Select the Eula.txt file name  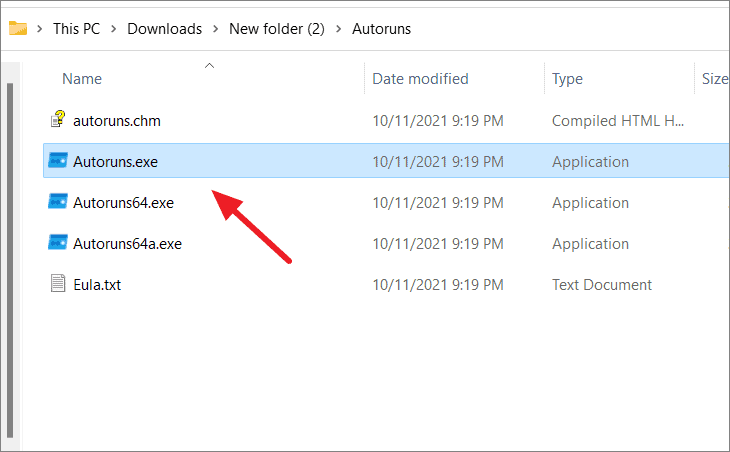click(x=97, y=284)
